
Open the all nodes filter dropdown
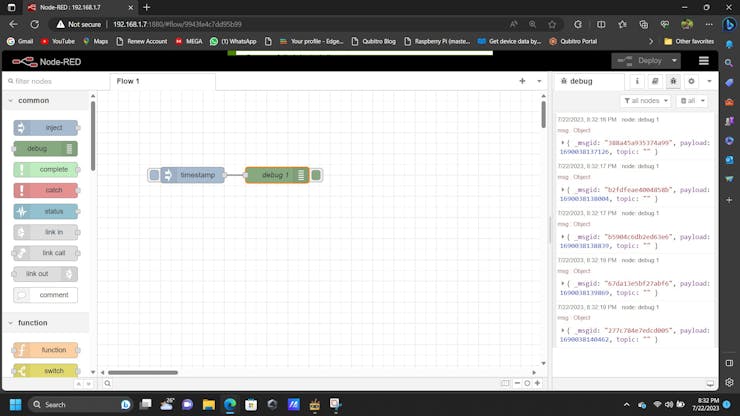coord(644,101)
